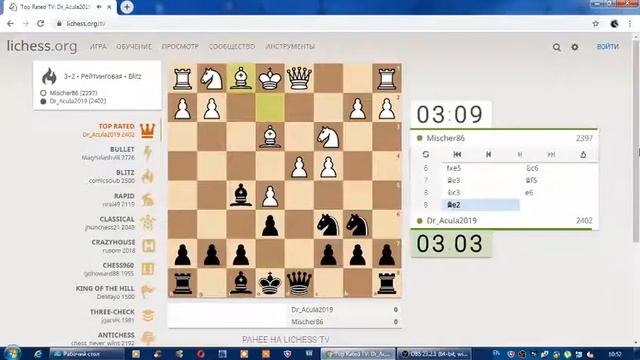Open the Three-check channel icon
Image resolution: width=640 pixels, height=360 pixels.
(x=148, y=315)
